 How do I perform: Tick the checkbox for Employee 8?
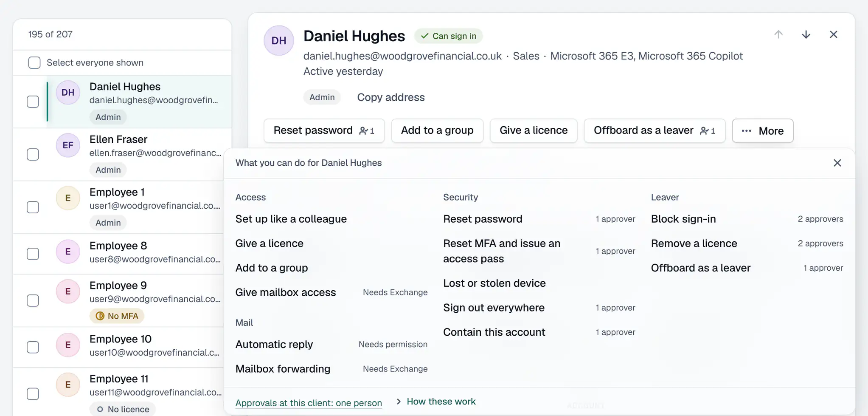pos(33,254)
